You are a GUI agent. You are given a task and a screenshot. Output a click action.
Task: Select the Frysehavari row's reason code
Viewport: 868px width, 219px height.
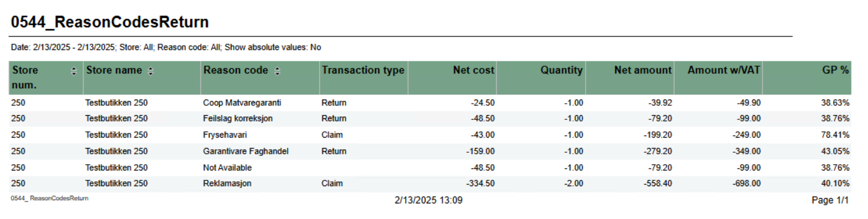(225, 135)
